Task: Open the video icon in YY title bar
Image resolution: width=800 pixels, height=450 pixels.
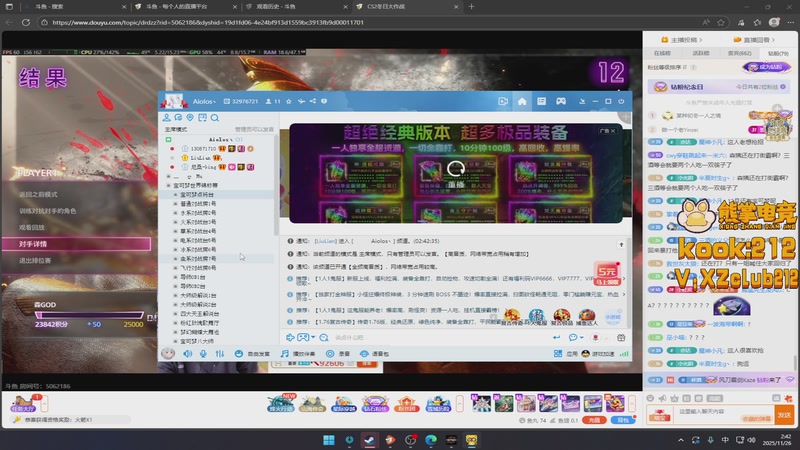Action: [503, 102]
